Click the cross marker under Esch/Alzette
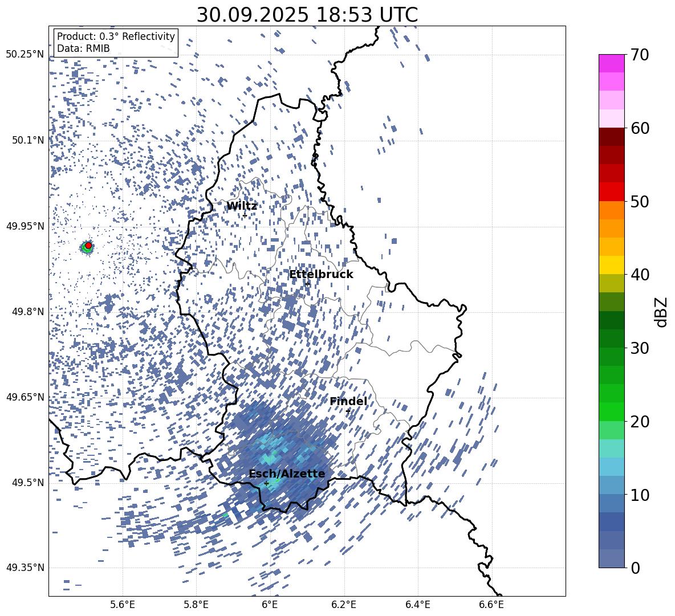 266,483
